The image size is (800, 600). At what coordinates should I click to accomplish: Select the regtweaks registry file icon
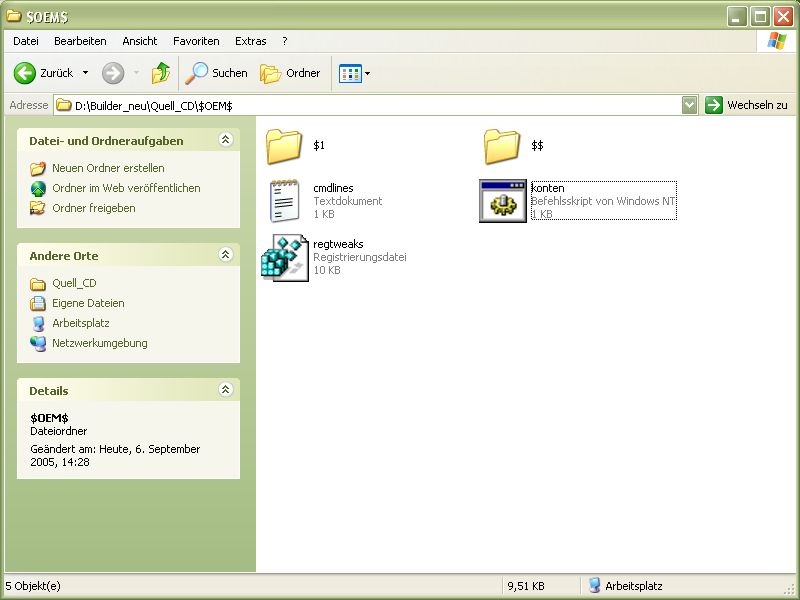(284, 256)
